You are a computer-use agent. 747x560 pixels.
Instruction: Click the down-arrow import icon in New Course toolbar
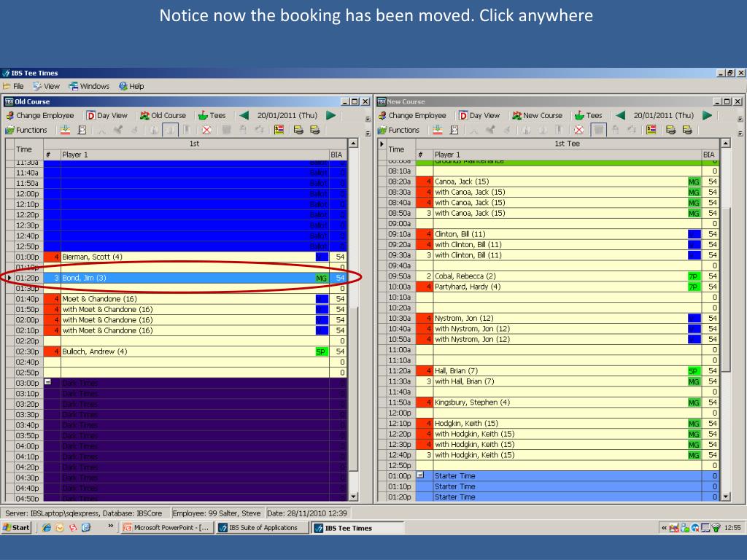tap(438, 130)
